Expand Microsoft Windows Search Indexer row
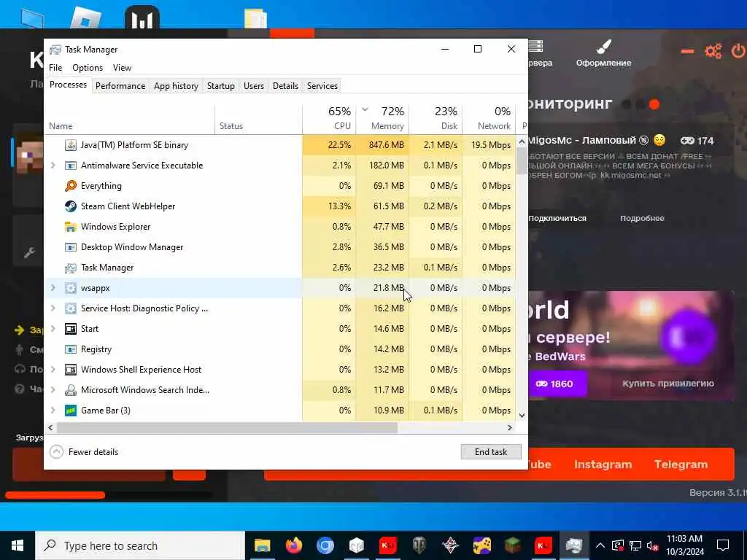This screenshot has height=560, width=747. 53,390
